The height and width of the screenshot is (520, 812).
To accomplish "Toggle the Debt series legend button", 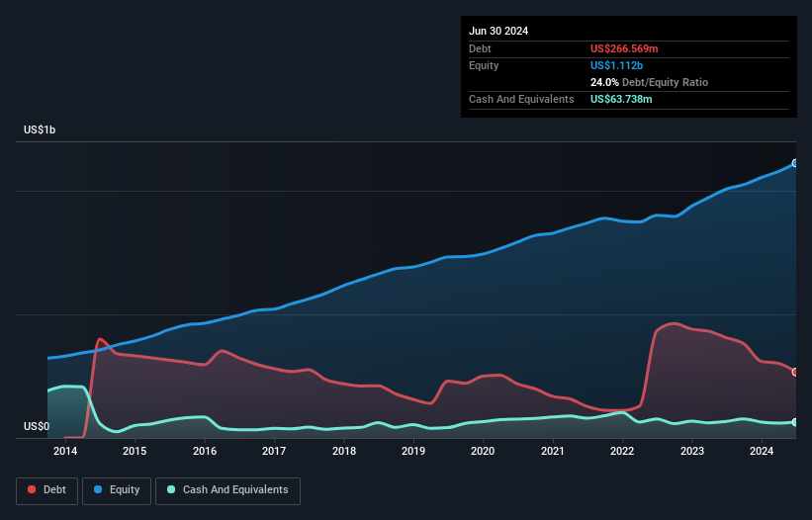I will point(47,490).
